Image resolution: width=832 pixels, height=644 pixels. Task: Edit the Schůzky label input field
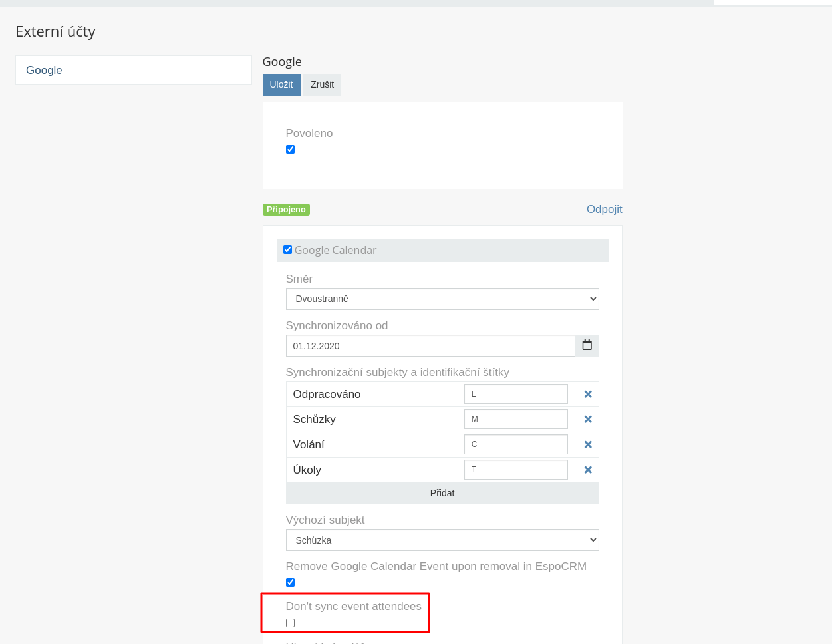tap(515, 419)
